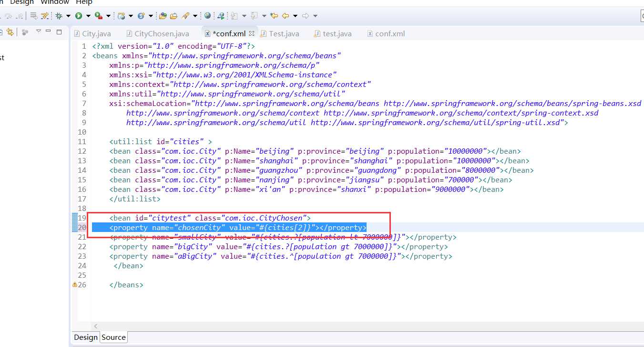Screen dimensions: 644x347
Task: Click the blue S wizard icon in toolbar
Action: [x=141, y=16]
